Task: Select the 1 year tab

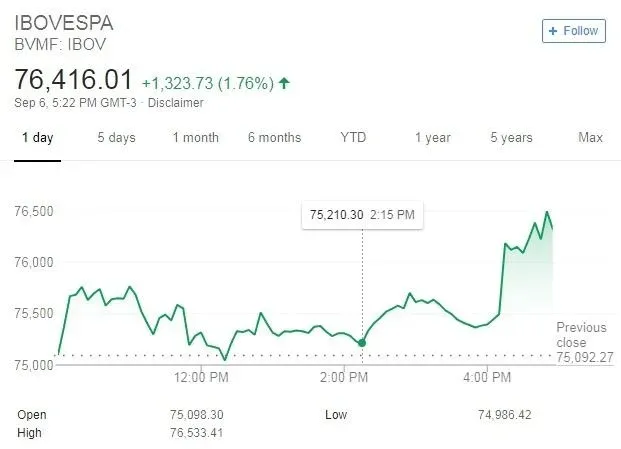Action: point(432,138)
